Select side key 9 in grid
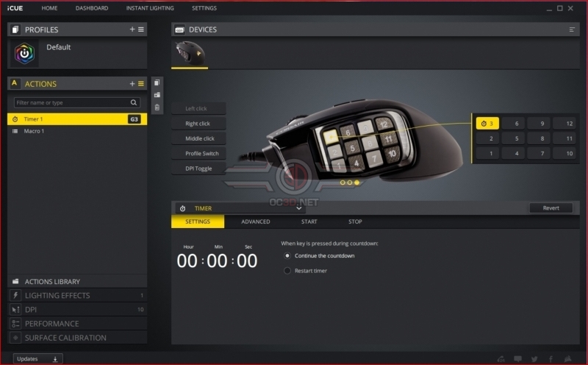The image size is (588, 365). coord(539,124)
